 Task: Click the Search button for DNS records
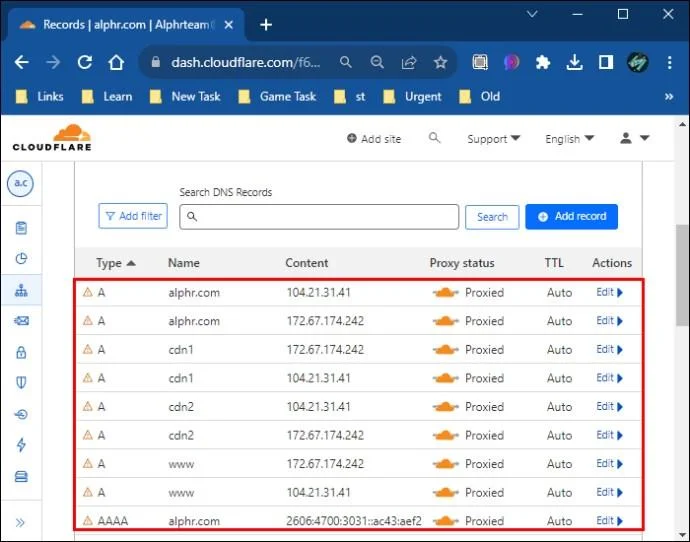click(x=492, y=217)
